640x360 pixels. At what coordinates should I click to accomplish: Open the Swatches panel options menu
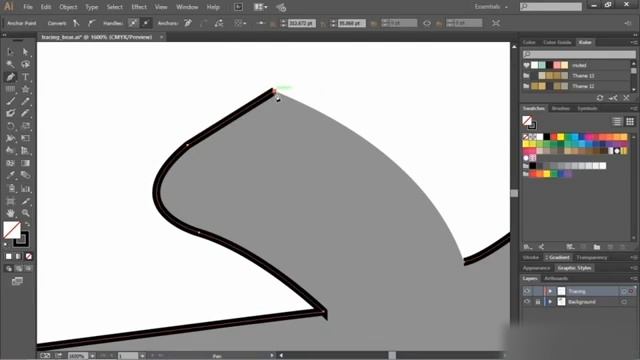coord(633,109)
